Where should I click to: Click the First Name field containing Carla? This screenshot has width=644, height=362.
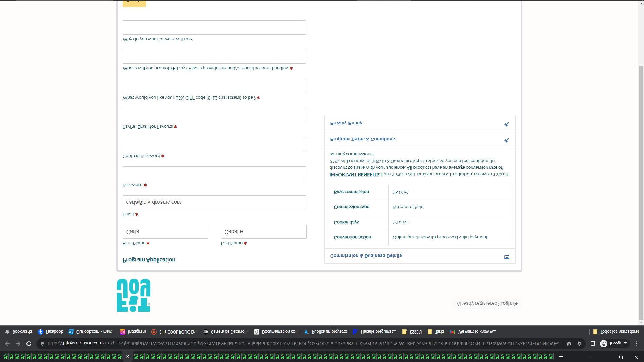(x=165, y=232)
